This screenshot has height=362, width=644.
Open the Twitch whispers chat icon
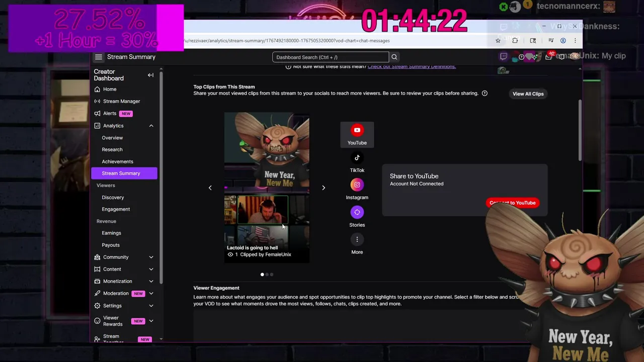[x=562, y=57]
